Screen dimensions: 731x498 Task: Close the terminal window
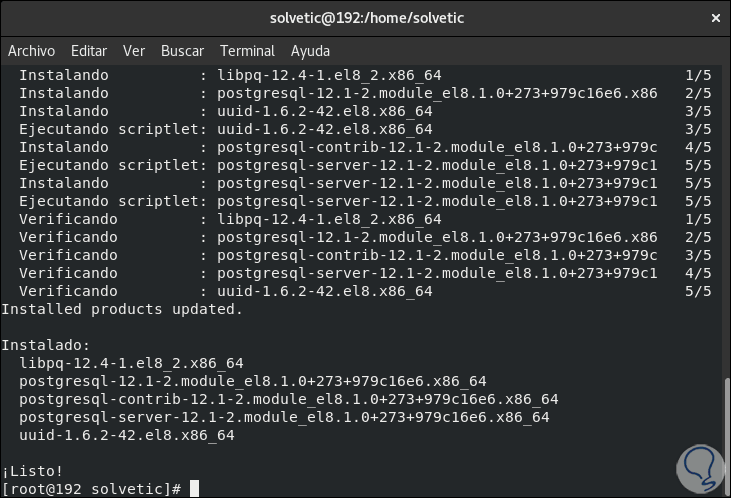pyautogui.click(x=714, y=17)
